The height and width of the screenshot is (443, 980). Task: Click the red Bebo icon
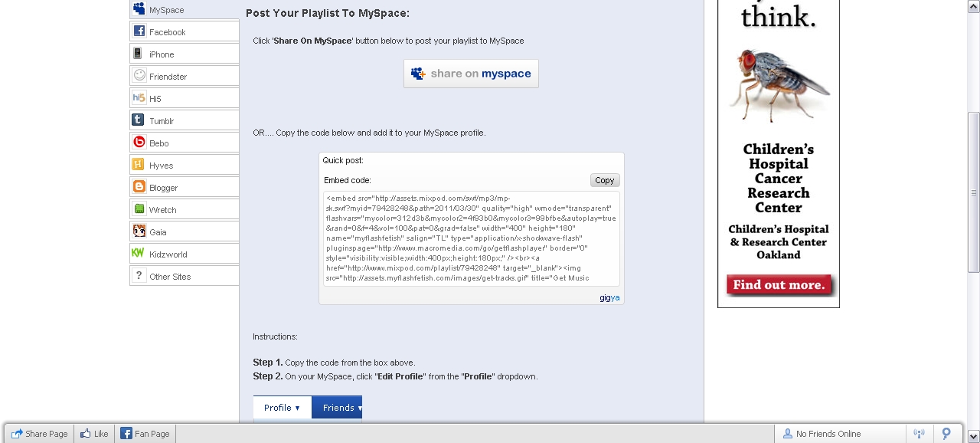point(139,143)
